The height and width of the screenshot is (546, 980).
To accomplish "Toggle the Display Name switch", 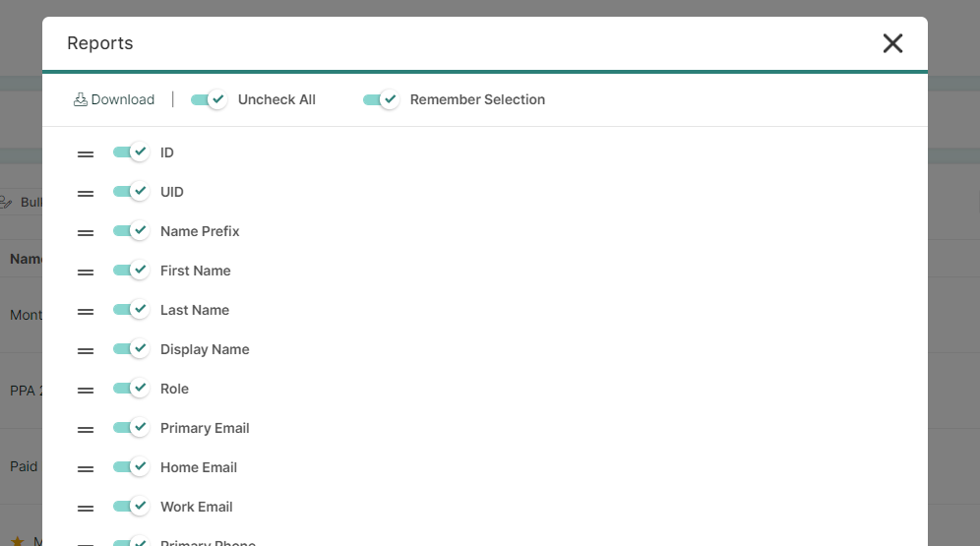I will (131, 348).
